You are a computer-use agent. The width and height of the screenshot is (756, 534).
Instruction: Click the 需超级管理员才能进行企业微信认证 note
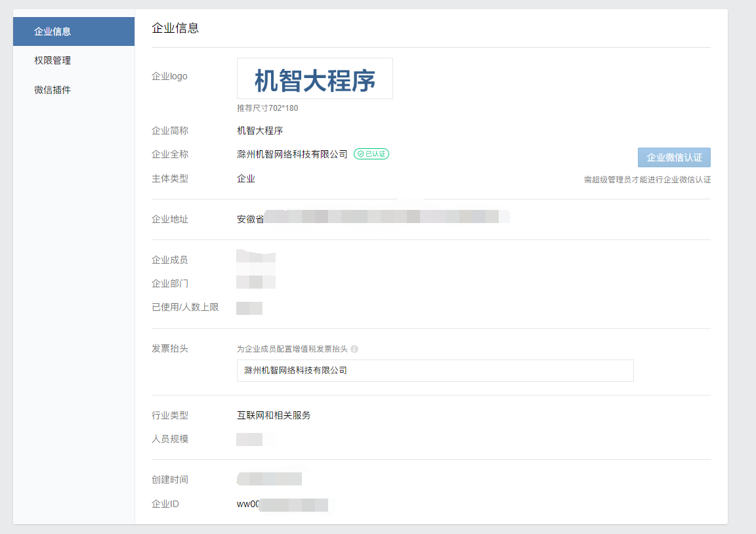648,180
